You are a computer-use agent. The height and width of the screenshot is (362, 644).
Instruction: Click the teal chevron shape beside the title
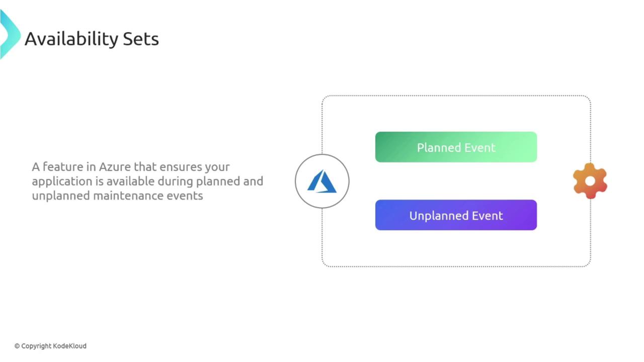9,34
